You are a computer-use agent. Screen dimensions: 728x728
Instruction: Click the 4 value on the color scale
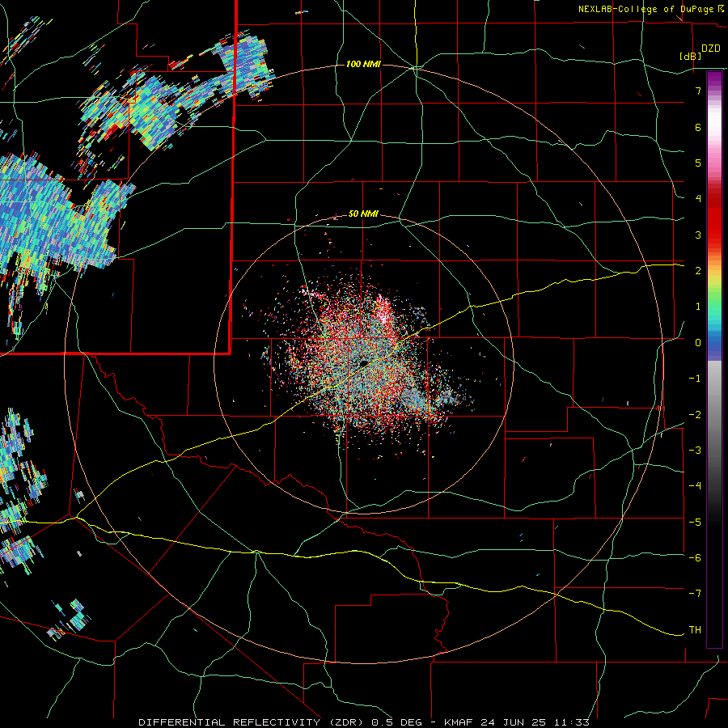click(698, 199)
